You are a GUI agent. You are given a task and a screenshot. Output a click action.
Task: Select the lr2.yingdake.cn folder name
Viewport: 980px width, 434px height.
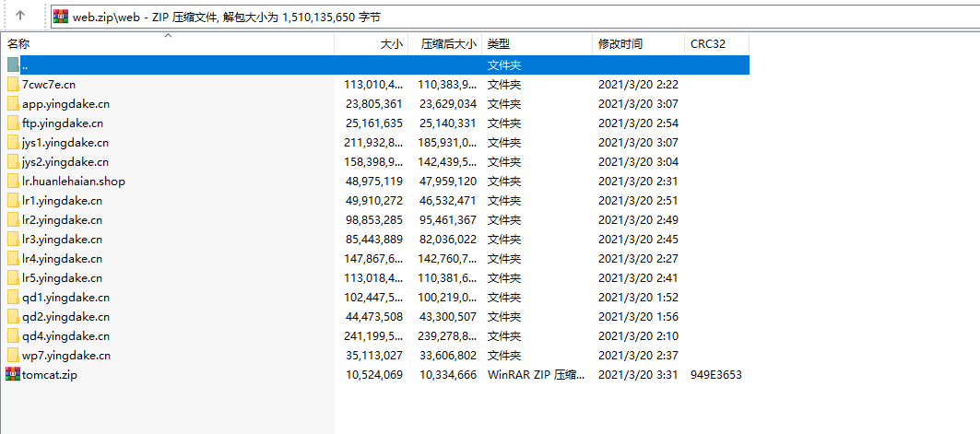[62, 220]
